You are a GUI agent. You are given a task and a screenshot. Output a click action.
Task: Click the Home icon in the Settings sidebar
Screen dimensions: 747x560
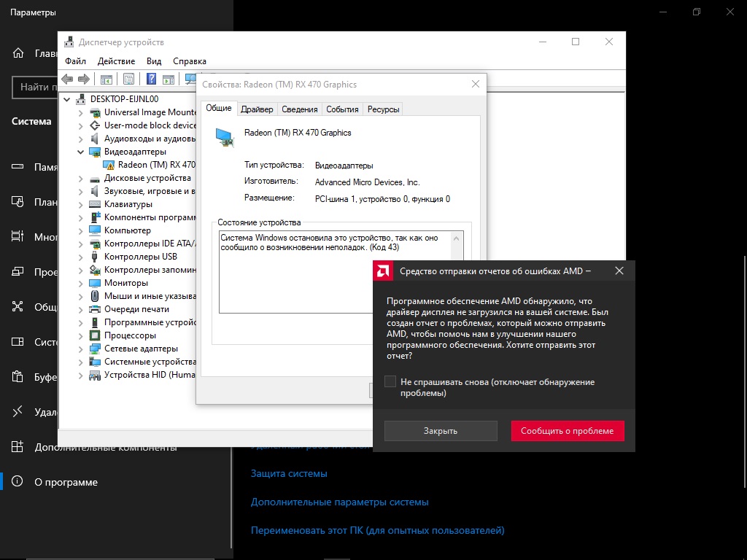pos(18,52)
